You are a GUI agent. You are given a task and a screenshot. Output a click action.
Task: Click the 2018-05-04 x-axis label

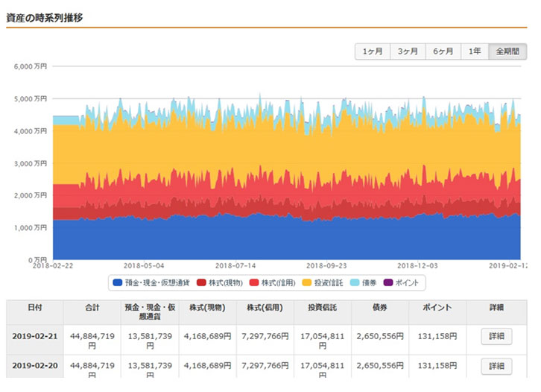[144, 266]
